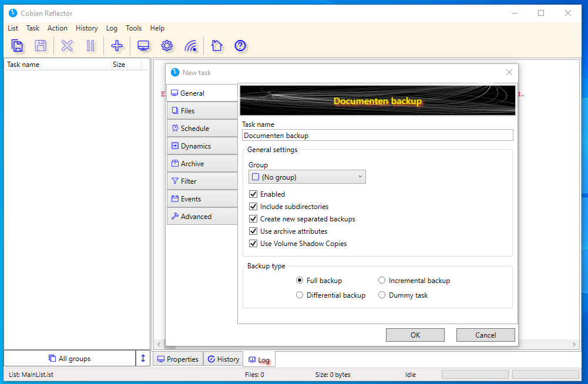
Task: Select the Incremental backup radio button
Action: (x=382, y=281)
